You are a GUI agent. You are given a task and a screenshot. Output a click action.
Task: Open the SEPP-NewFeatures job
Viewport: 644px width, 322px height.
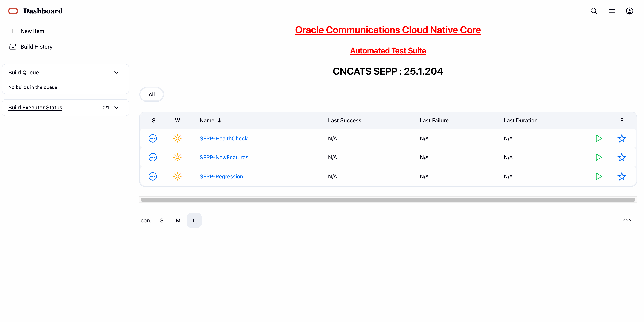tap(224, 157)
